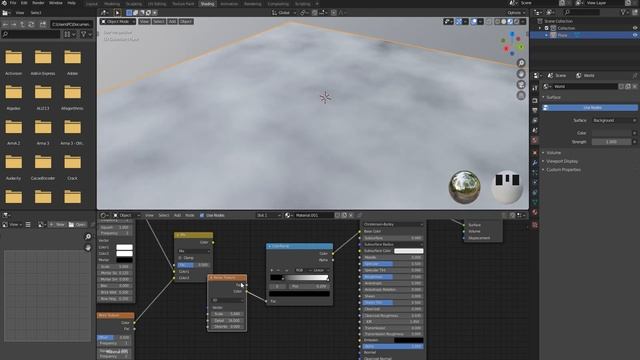This screenshot has height=360, width=640.
Task: Open the World properties tab icon
Action: (535, 140)
